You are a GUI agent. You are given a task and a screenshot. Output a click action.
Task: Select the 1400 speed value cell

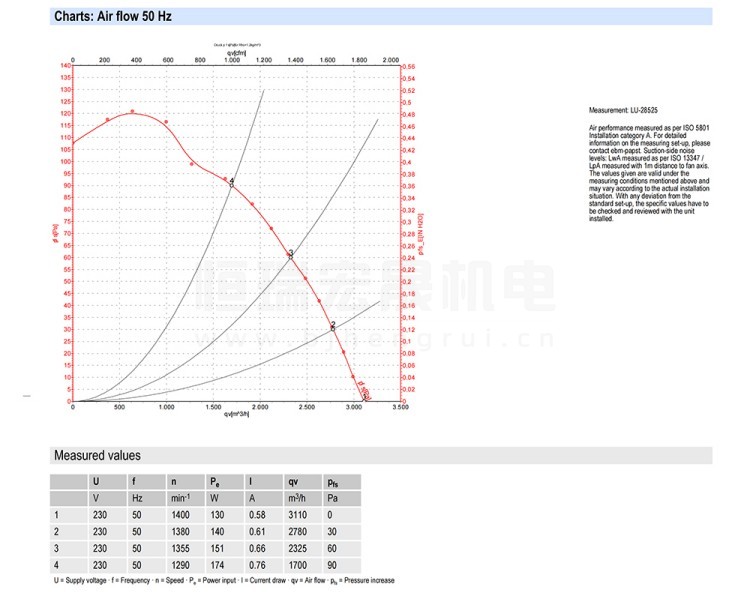[179, 515]
